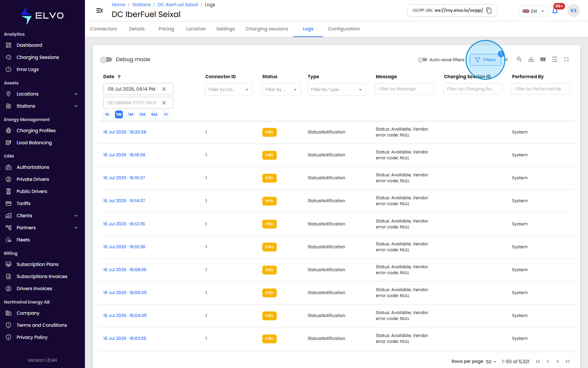Download logs via export icon
Image resolution: width=588 pixels, height=368 pixels.
(x=531, y=59)
